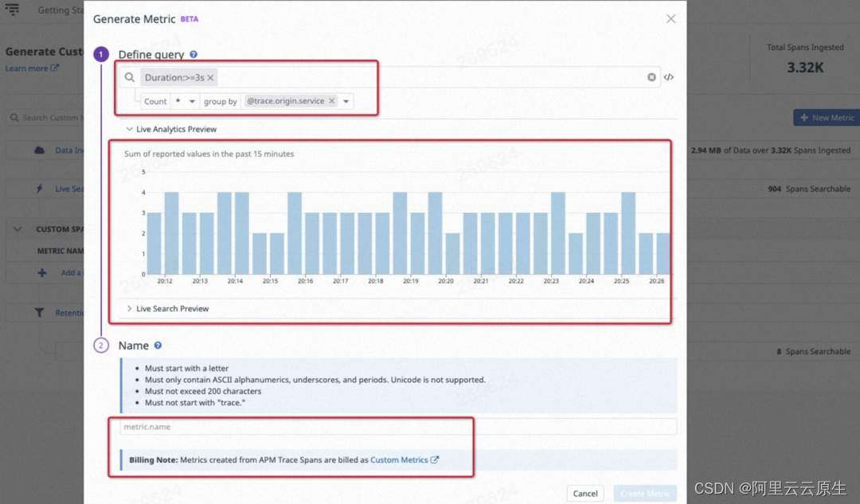Click the Cancel button
Screen dimensions: 860x504
coord(585,493)
